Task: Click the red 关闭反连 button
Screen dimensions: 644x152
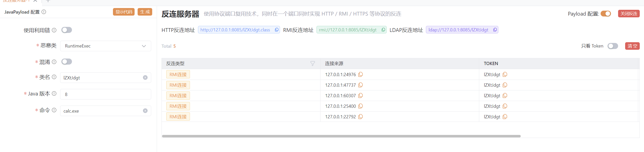Action: [629, 14]
